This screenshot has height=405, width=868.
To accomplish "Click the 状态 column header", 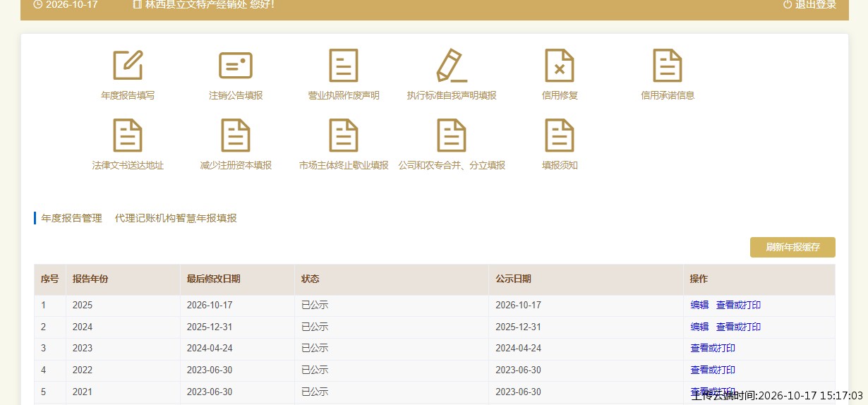I will pos(391,279).
